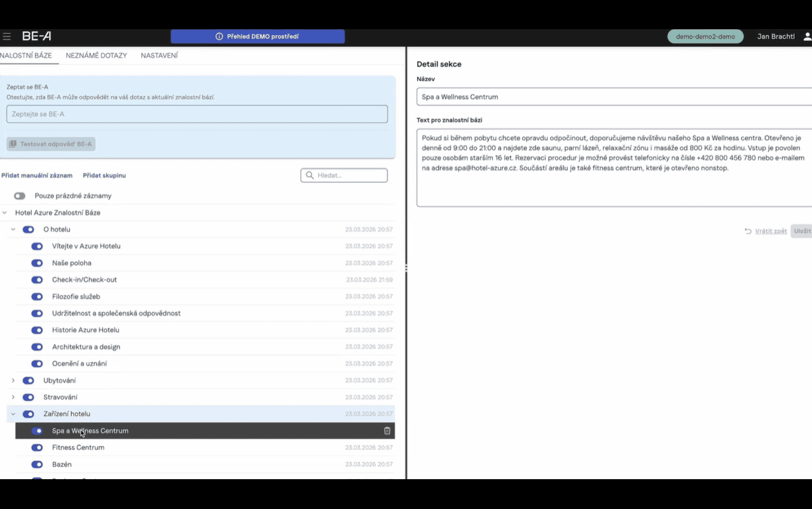812x509 pixels.
Task: Select the Fitness Centrum row
Action: tap(205, 448)
